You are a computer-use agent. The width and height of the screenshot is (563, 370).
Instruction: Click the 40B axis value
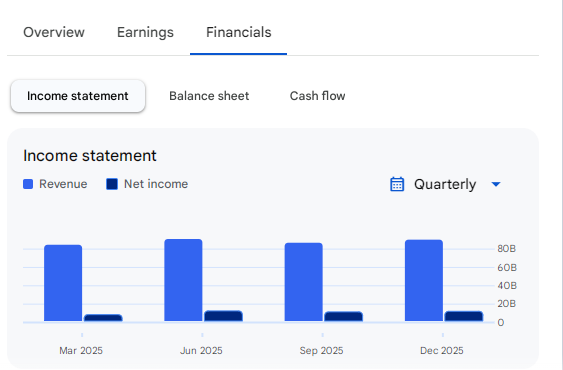(x=507, y=286)
